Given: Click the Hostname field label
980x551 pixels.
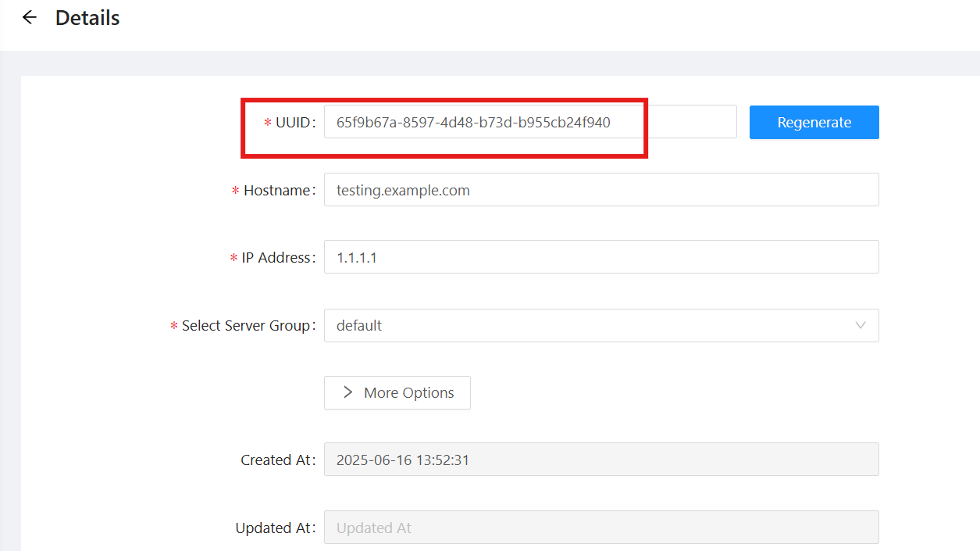Looking at the screenshot, I should (276, 190).
